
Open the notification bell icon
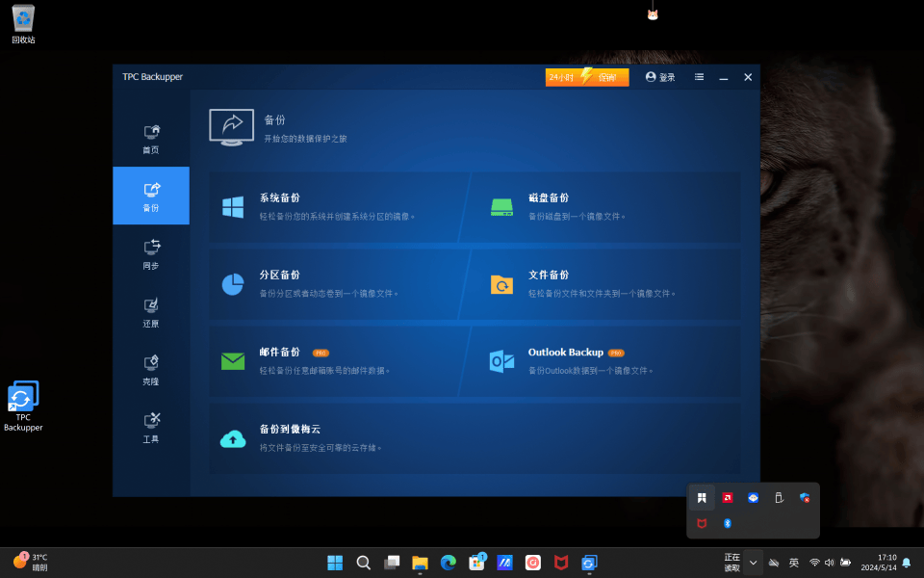coord(907,562)
